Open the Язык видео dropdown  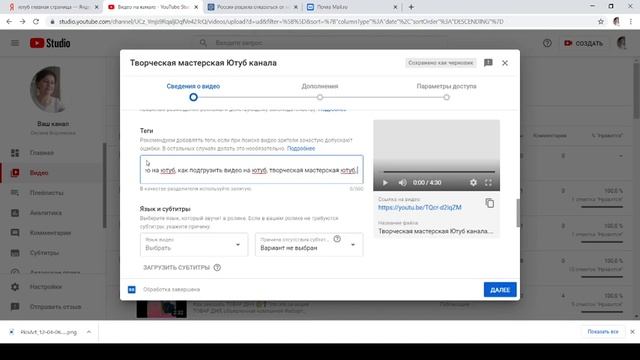194,244
